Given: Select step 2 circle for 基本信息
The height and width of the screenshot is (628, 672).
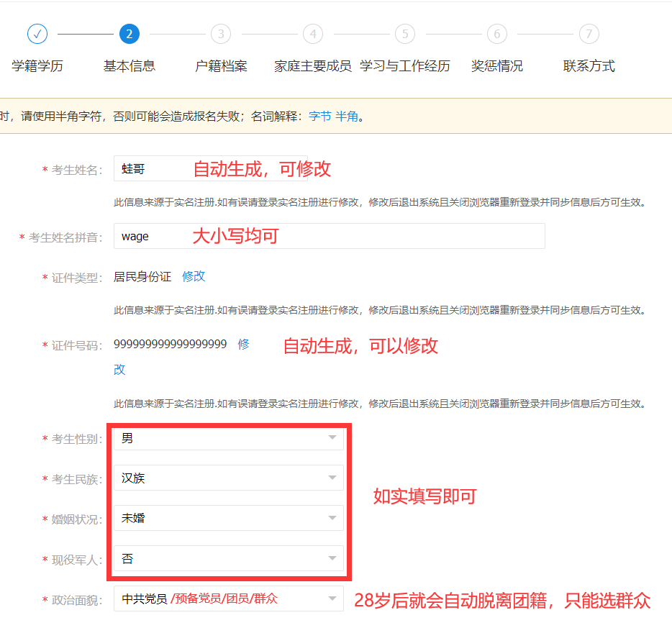Looking at the screenshot, I should click(x=128, y=34).
